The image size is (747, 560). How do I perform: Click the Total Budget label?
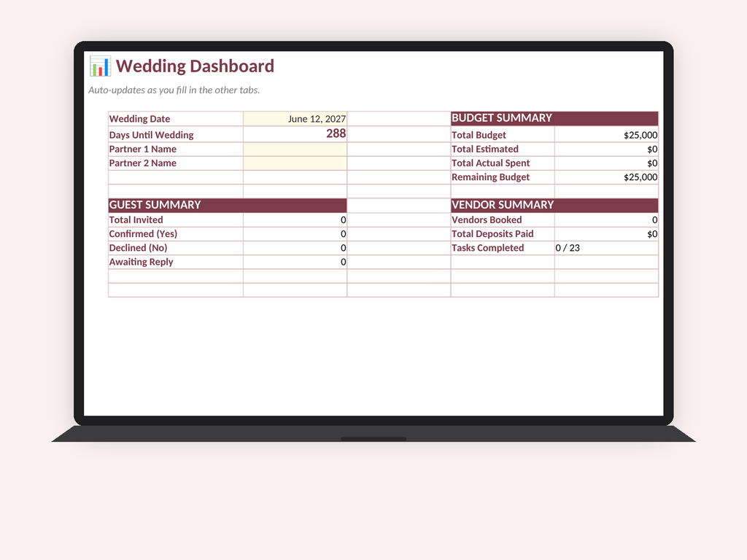[503, 135]
